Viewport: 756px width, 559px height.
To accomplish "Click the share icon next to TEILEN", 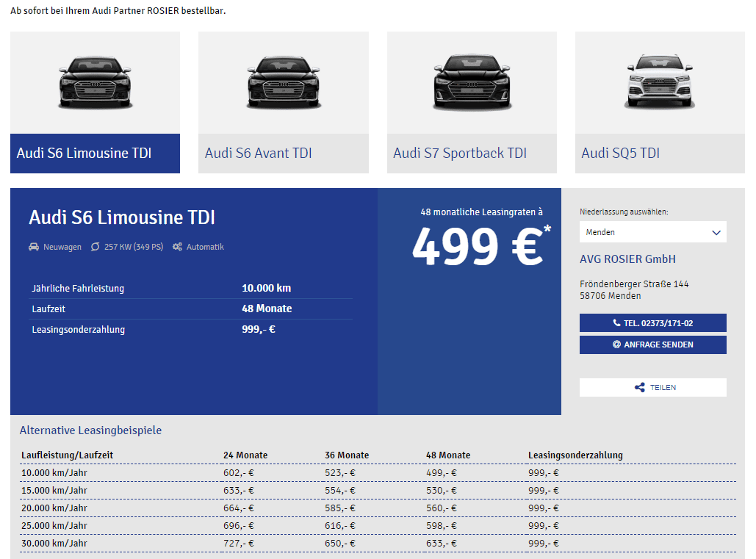I will coord(640,387).
